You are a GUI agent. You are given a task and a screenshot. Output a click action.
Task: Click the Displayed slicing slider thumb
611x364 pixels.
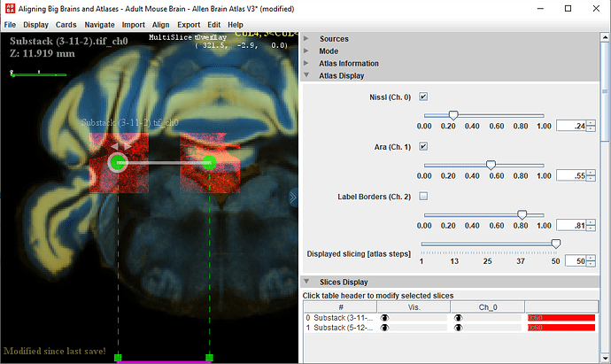(x=556, y=244)
